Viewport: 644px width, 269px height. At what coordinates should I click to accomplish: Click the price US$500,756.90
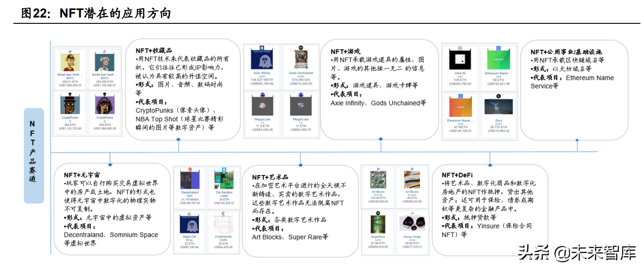point(461,84)
